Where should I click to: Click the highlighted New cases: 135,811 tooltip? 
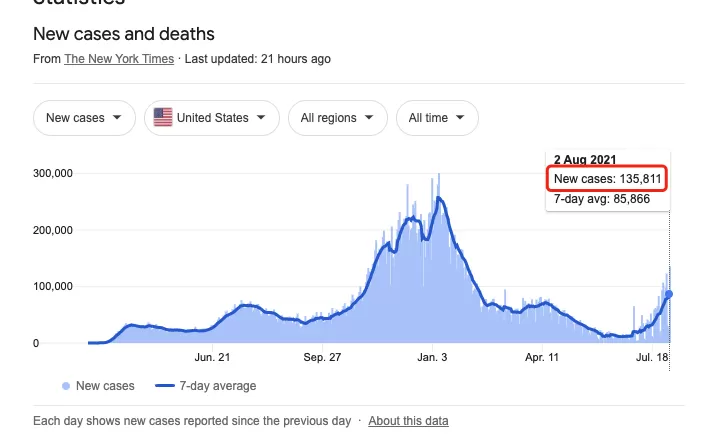[x=607, y=178]
